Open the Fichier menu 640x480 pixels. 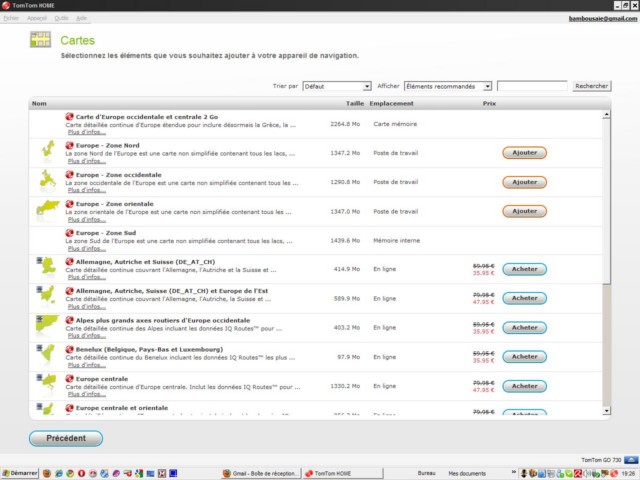coord(11,18)
